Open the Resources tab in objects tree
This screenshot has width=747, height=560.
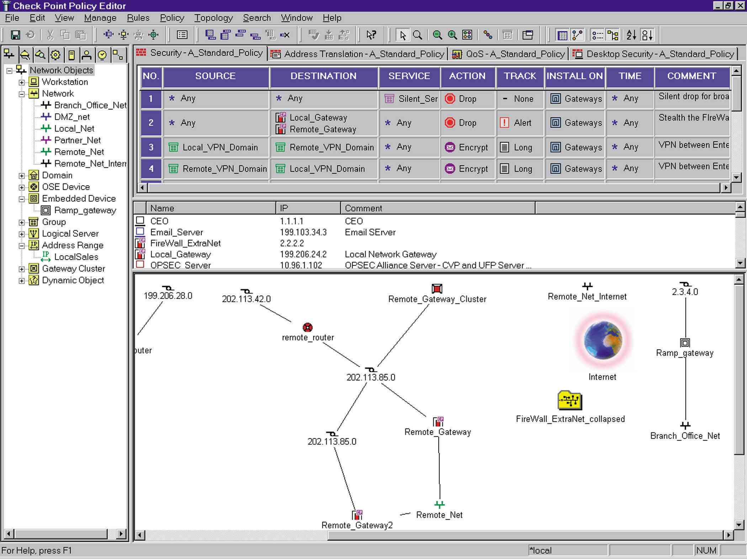coord(40,55)
